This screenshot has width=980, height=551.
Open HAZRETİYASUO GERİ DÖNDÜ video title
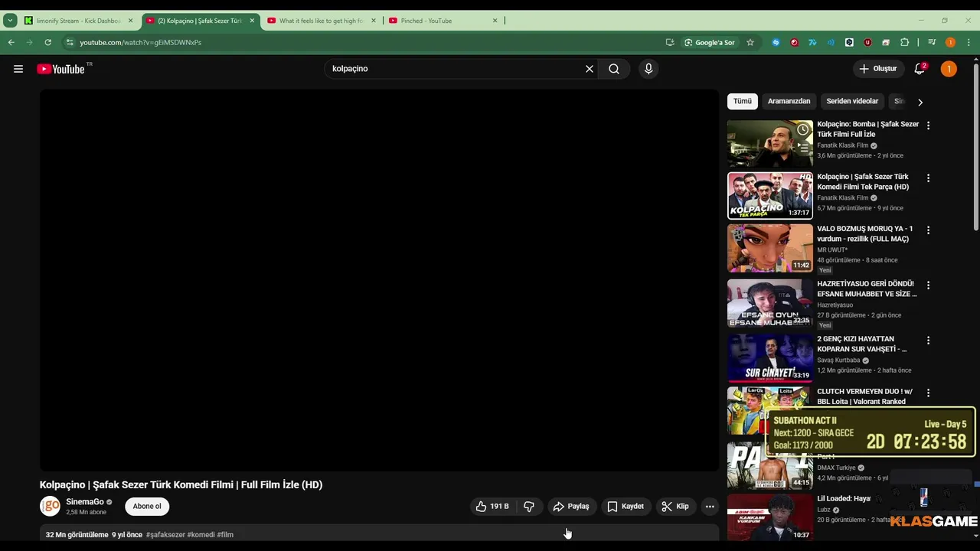tap(867, 289)
